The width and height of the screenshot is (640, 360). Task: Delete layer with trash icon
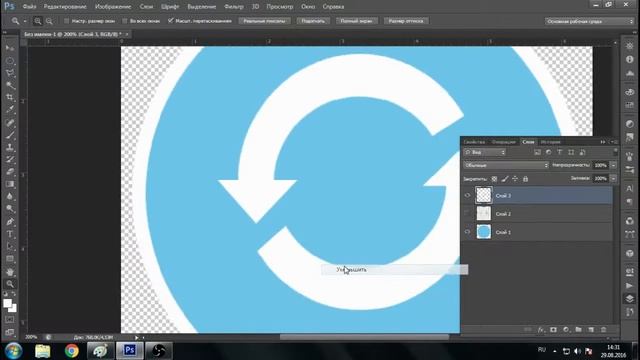pos(603,330)
